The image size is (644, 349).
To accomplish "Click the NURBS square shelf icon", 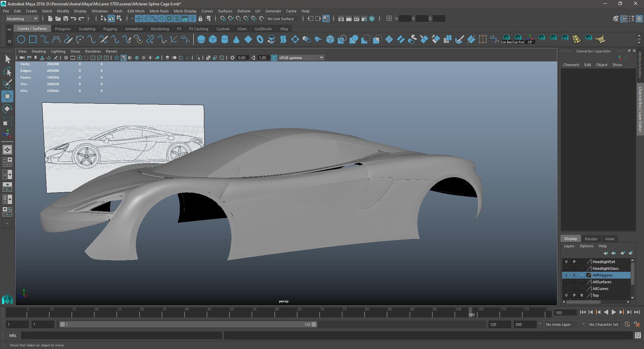I will 33,40.
